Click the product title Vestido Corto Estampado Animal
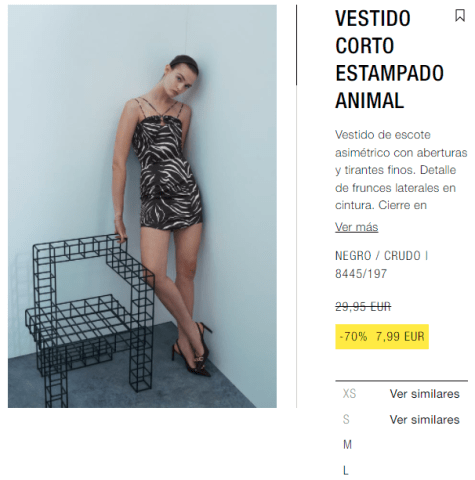 click(389, 59)
